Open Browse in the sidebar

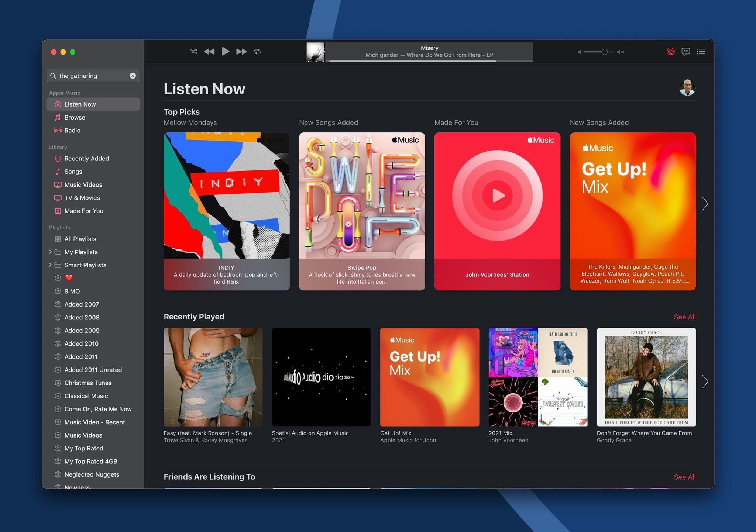click(x=93, y=117)
